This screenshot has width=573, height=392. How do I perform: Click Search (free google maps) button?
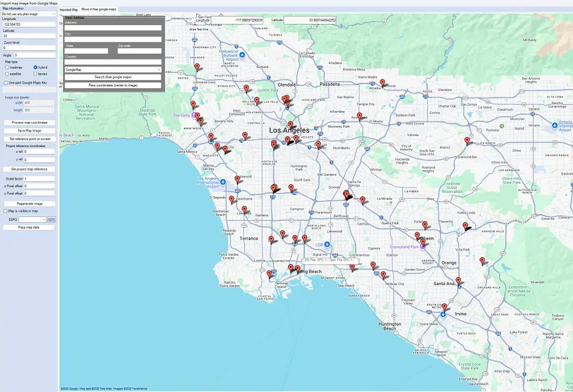pos(113,77)
